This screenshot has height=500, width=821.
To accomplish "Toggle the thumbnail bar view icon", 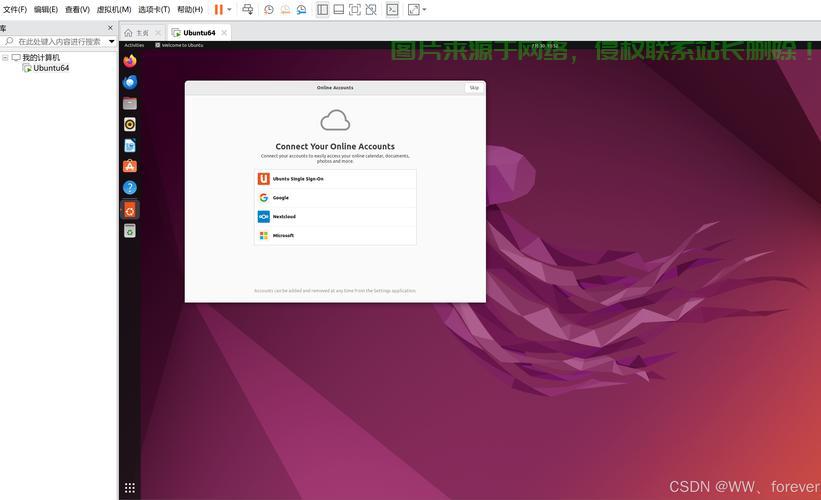I will tap(339, 9).
